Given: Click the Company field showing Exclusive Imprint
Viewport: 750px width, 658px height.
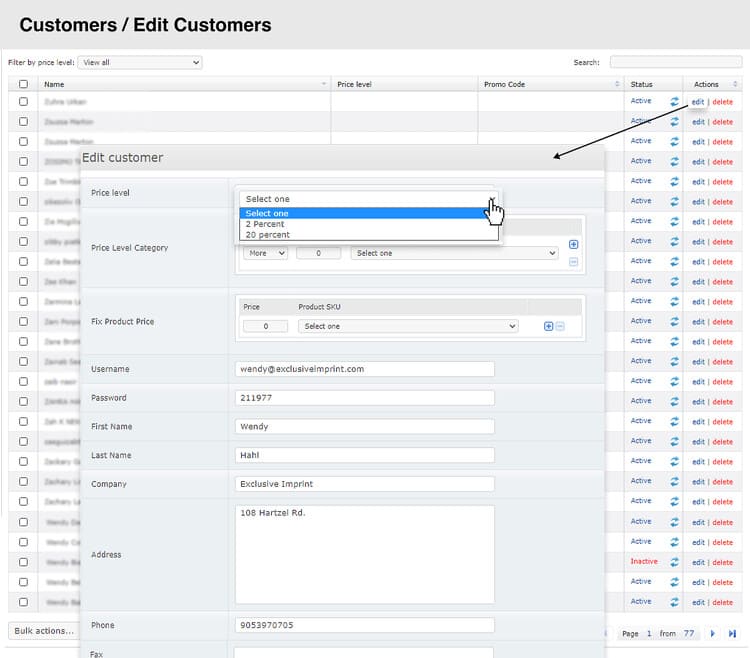Looking at the screenshot, I should coord(364,484).
